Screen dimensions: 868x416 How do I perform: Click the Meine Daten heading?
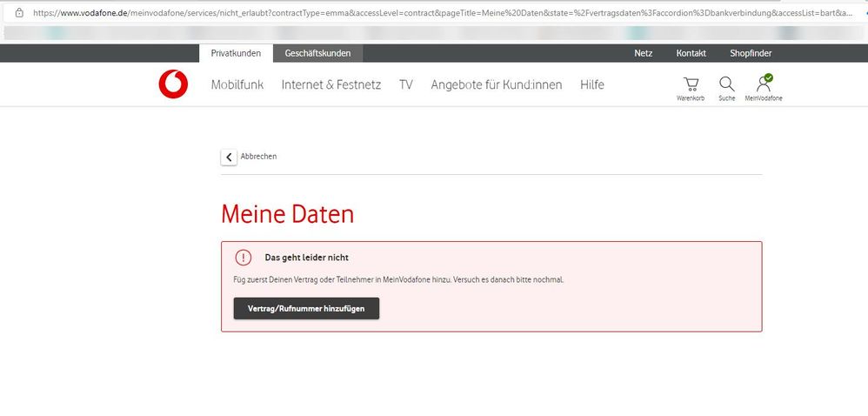point(287,214)
